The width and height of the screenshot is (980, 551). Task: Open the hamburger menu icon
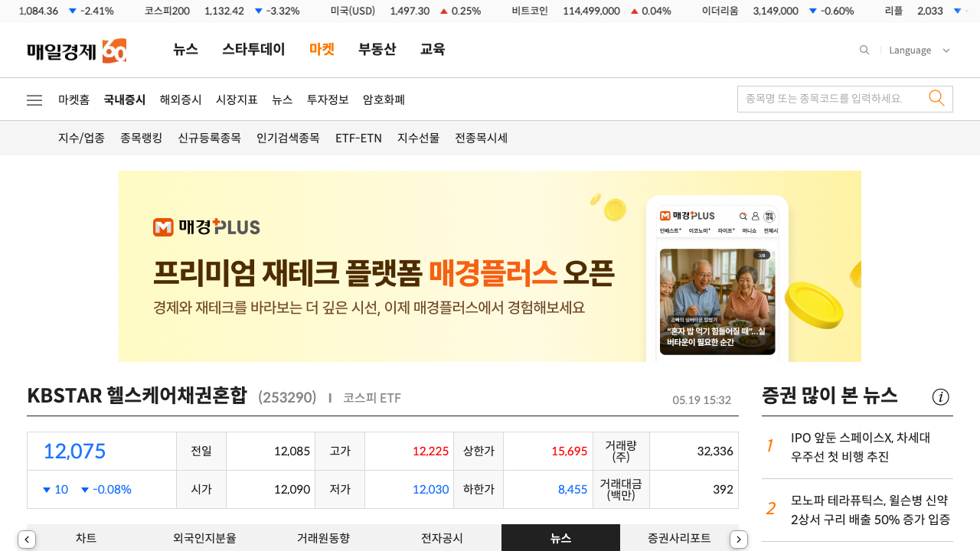pos(34,100)
